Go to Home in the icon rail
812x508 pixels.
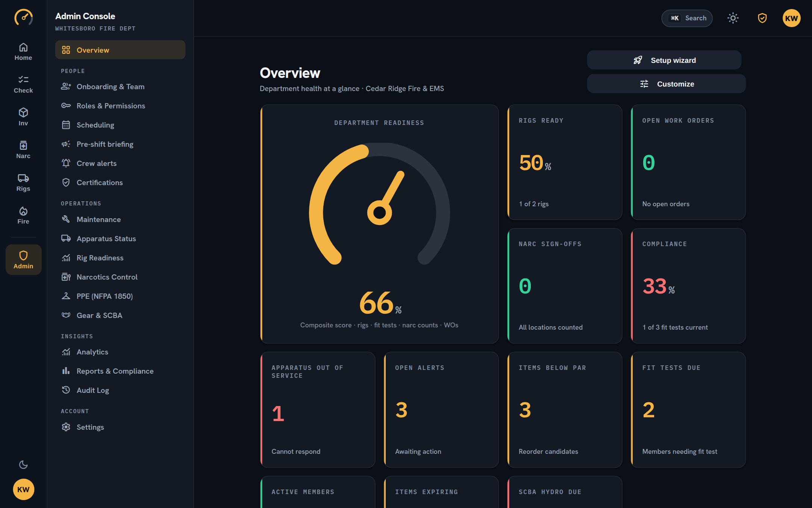[x=23, y=52]
